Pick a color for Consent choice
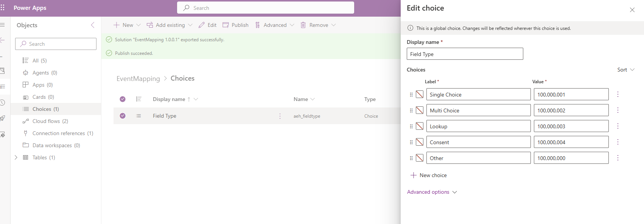 pos(420,142)
